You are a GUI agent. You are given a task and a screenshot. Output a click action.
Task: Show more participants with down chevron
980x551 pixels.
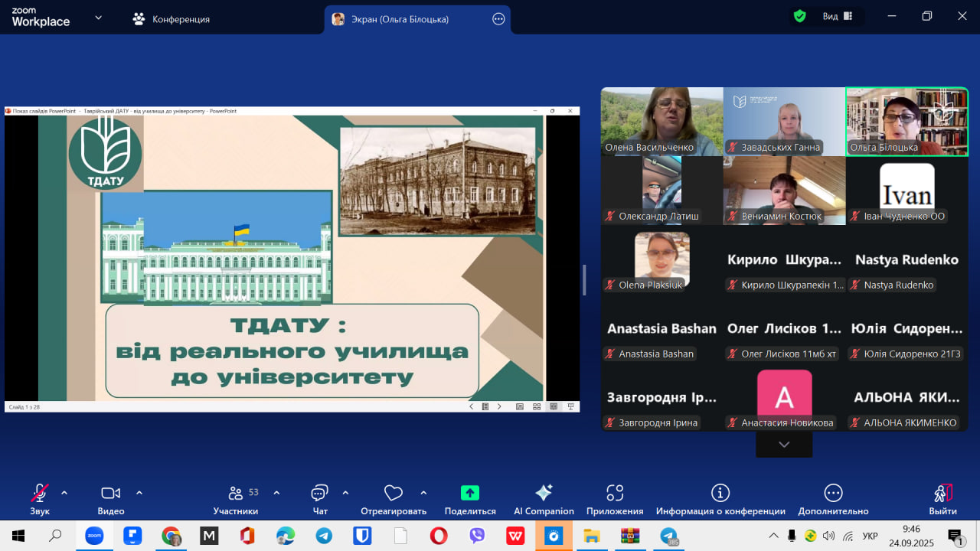click(784, 445)
